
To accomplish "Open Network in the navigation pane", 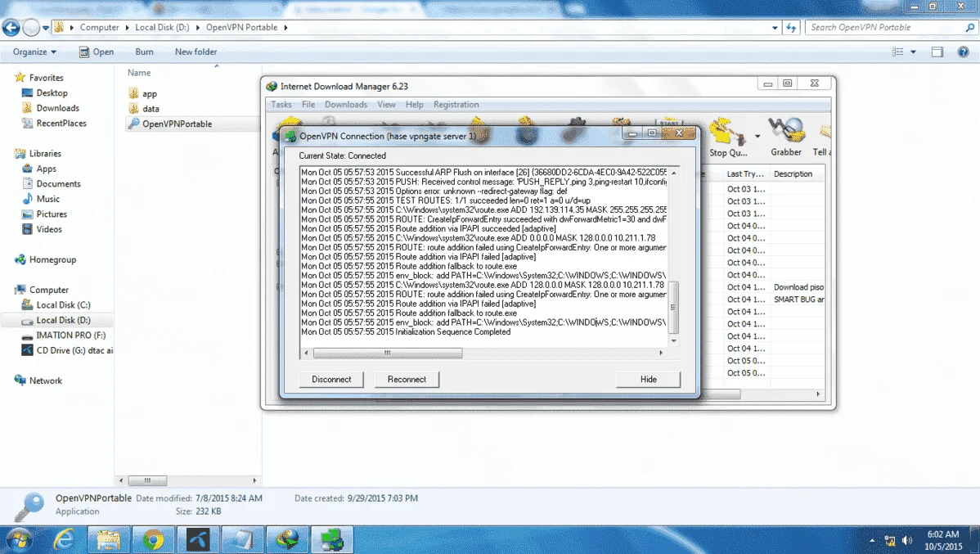I will pos(45,381).
